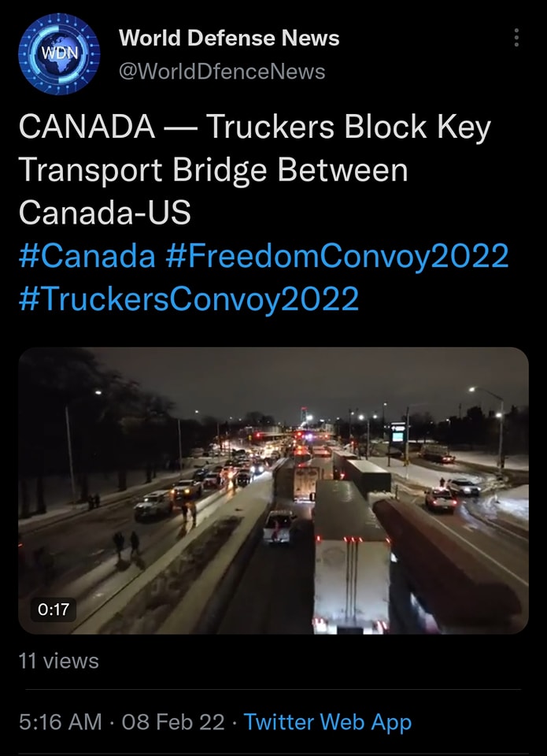This screenshot has height=756, width=547.
Task: Click the 0:17 video duration badge
Action: point(54,609)
